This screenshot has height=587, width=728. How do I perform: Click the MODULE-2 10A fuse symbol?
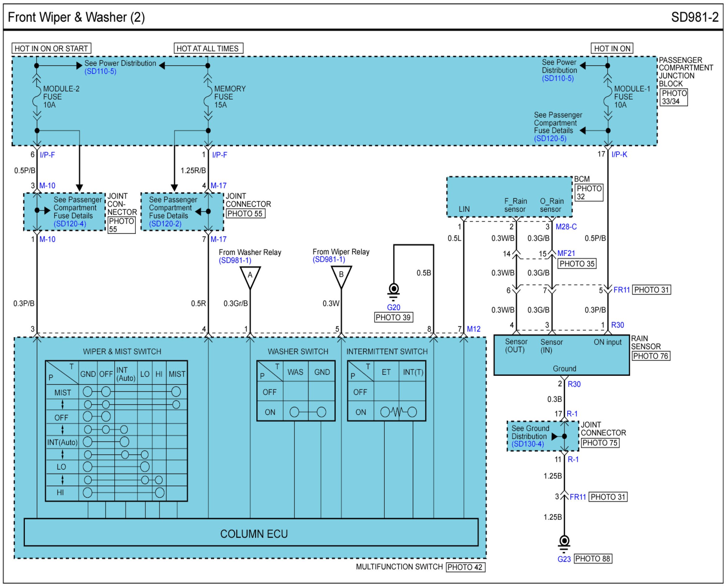click(37, 97)
